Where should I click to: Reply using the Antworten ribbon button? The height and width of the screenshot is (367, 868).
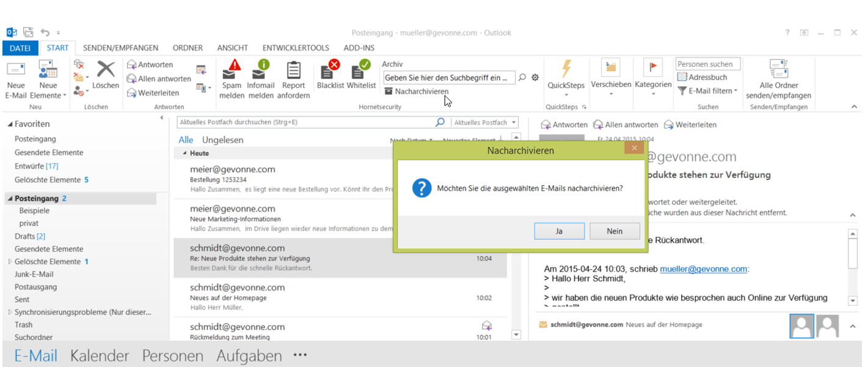click(x=150, y=65)
